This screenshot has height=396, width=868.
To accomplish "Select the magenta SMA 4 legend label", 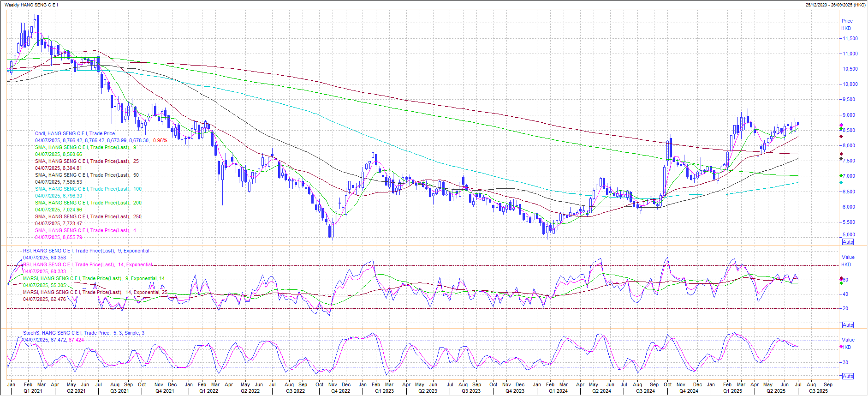I will pyautogui.click(x=85, y=230).
